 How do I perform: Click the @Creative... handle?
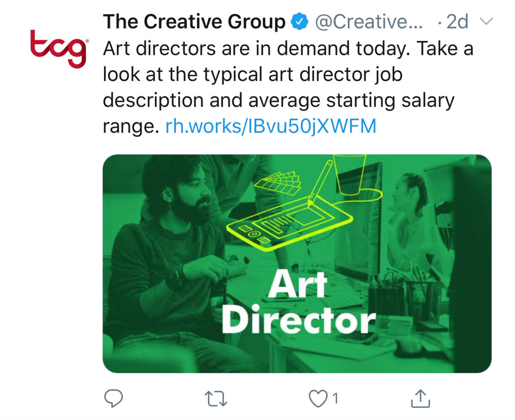[369, 22]
